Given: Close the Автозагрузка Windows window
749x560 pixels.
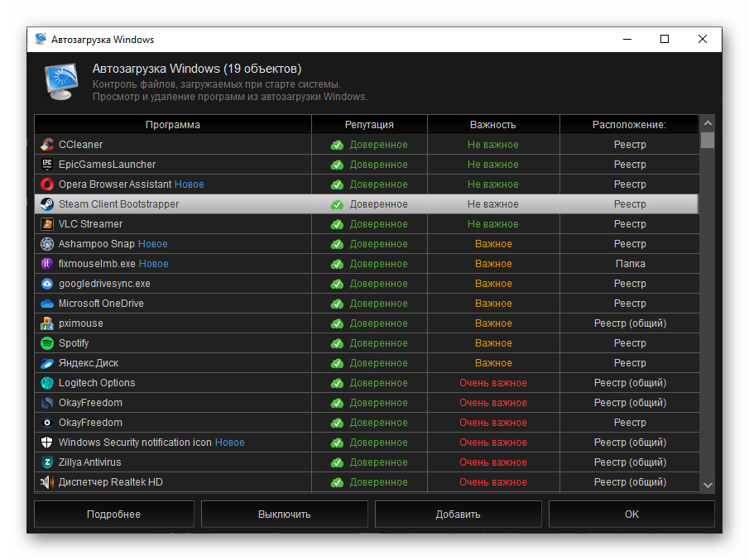Looking at the screenshot, I should 702,39.
